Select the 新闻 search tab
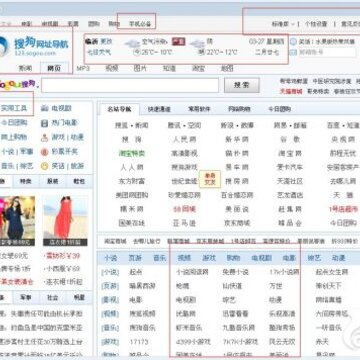The width and height of the screenshot is (360, 360). (x=25, y=68)
